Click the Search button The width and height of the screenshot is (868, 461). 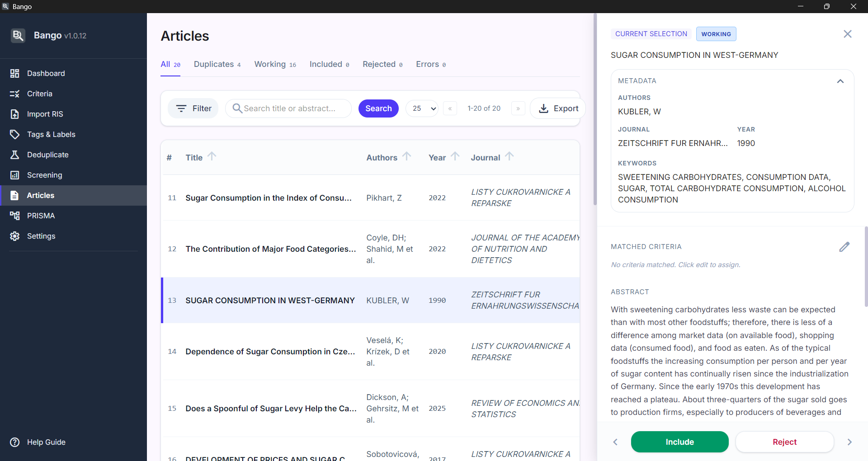tap(378, 108)
